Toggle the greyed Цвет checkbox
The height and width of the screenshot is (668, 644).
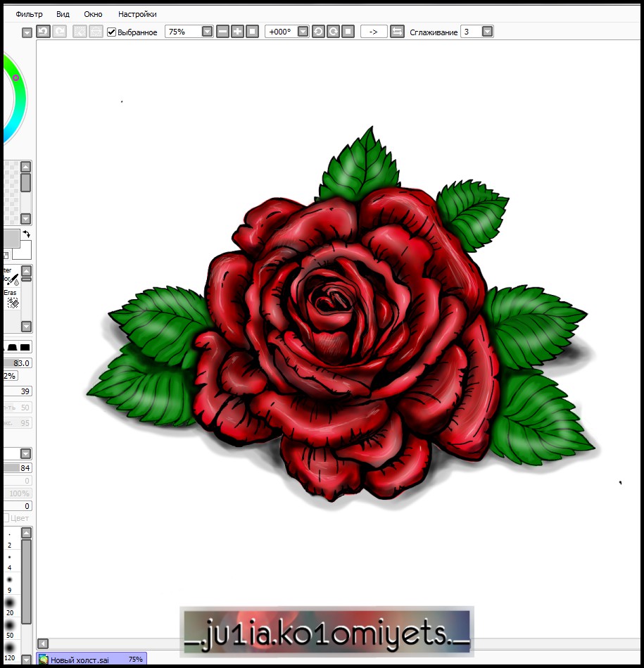tap(6, 518)
